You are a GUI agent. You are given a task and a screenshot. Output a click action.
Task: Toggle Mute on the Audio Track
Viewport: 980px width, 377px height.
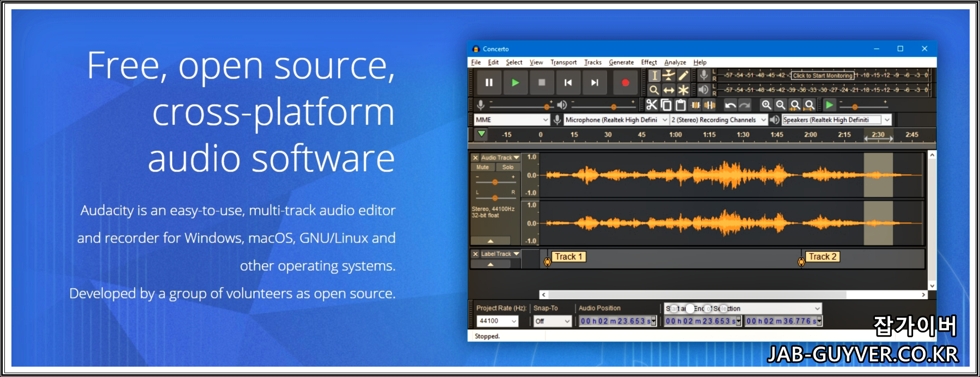tap(482, 167)
